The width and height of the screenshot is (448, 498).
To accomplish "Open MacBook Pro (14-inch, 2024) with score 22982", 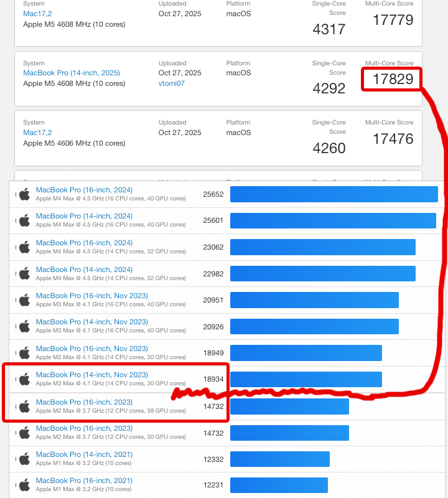I will [x=84, y=270].
